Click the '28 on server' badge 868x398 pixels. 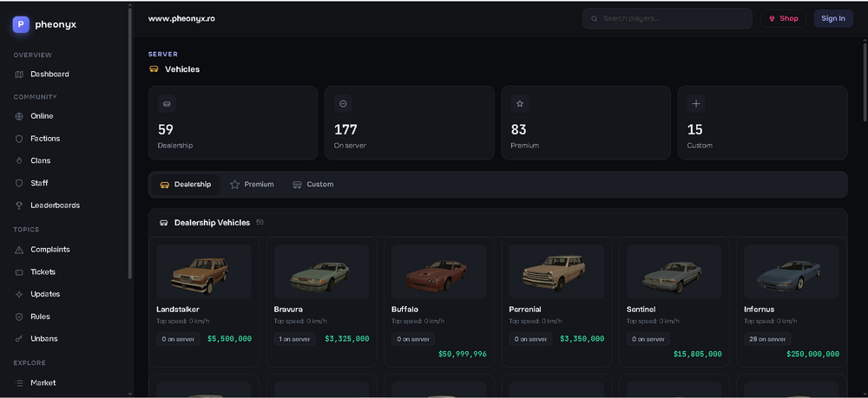point(767,339)
